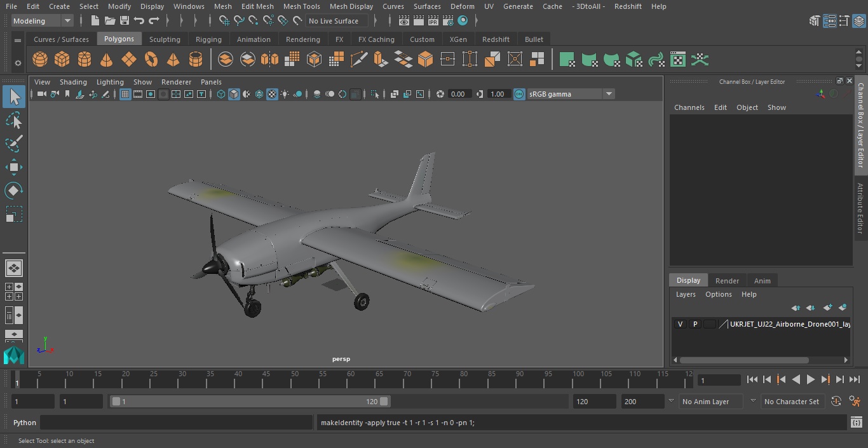
Task: Create a polygon cube from the shelf
Action: point(62,60)
